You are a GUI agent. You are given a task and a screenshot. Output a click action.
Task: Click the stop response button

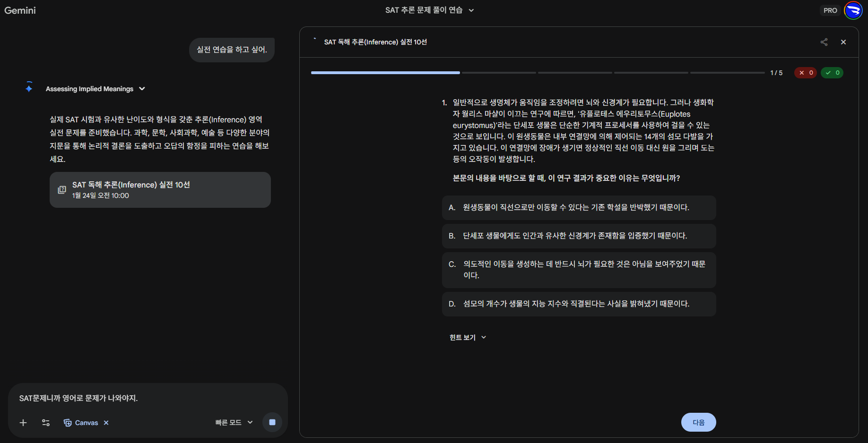coord(272,422)
